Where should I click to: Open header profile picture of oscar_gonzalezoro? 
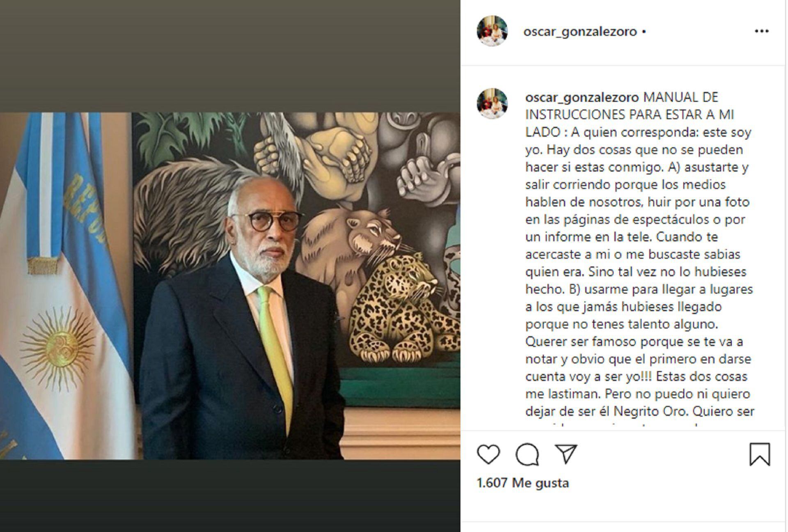(492, 31)
